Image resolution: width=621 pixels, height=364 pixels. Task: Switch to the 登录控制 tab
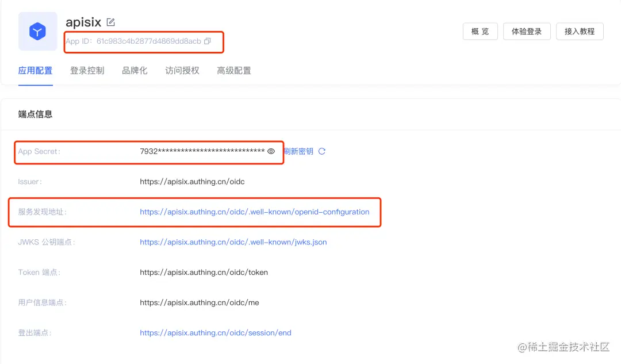coord(87,71)
